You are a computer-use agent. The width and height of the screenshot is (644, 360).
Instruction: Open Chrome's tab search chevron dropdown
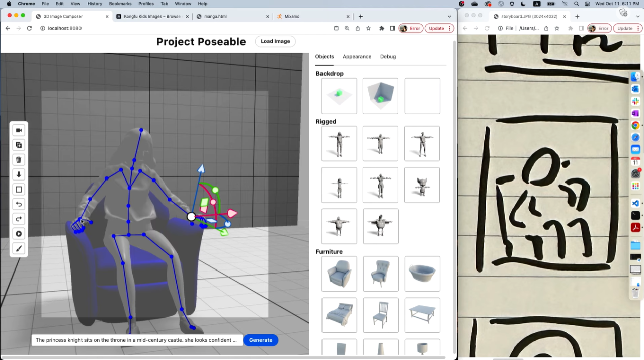[449, 16]
